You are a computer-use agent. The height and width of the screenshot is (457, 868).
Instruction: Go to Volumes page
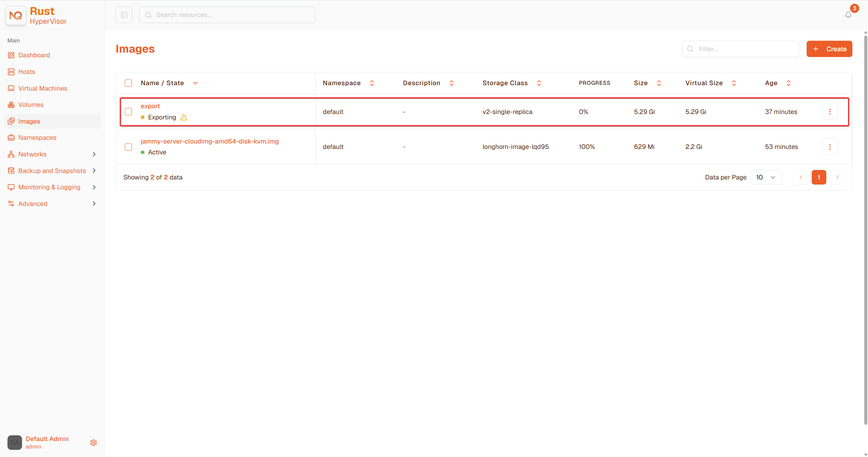tap(52, 105)
